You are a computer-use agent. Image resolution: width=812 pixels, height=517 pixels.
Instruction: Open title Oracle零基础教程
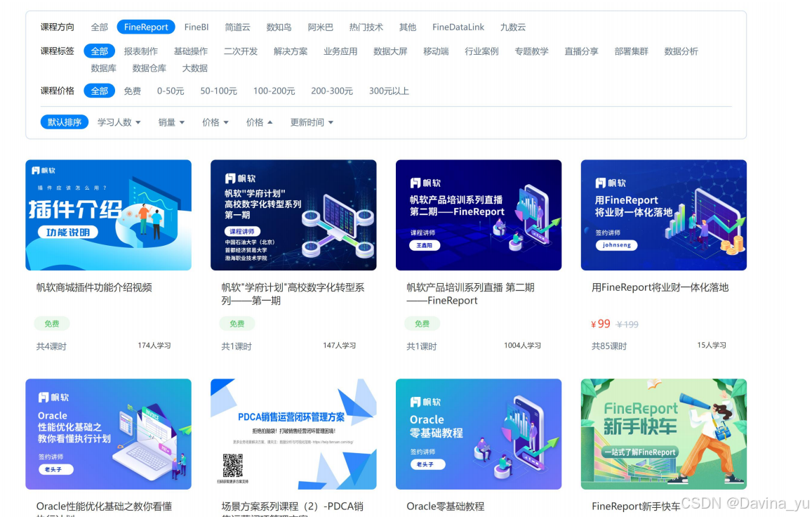click(446, 506)
